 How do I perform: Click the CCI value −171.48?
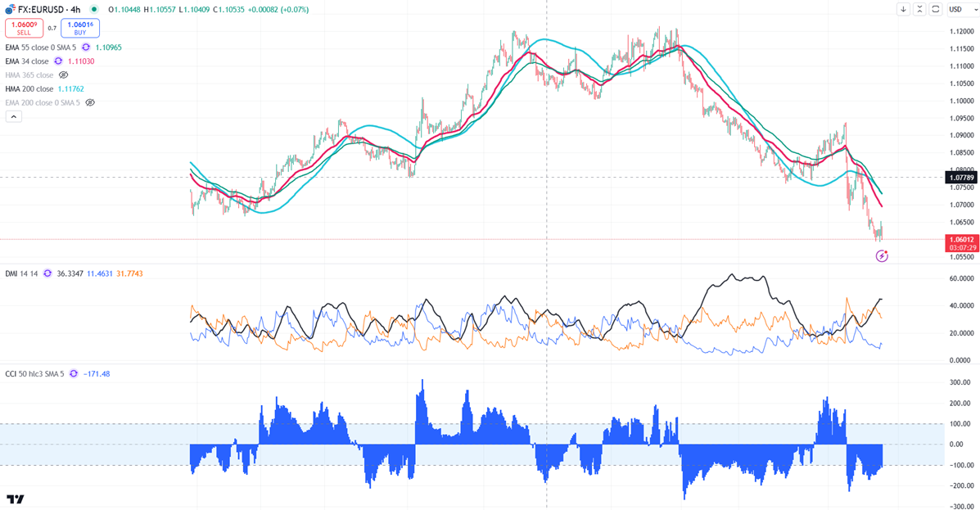coord(97,374)
